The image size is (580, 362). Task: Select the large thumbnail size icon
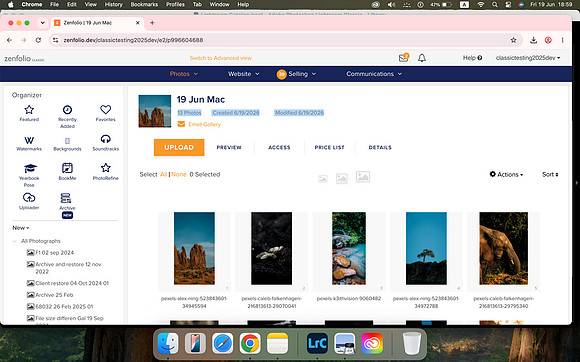coord(363,177)
